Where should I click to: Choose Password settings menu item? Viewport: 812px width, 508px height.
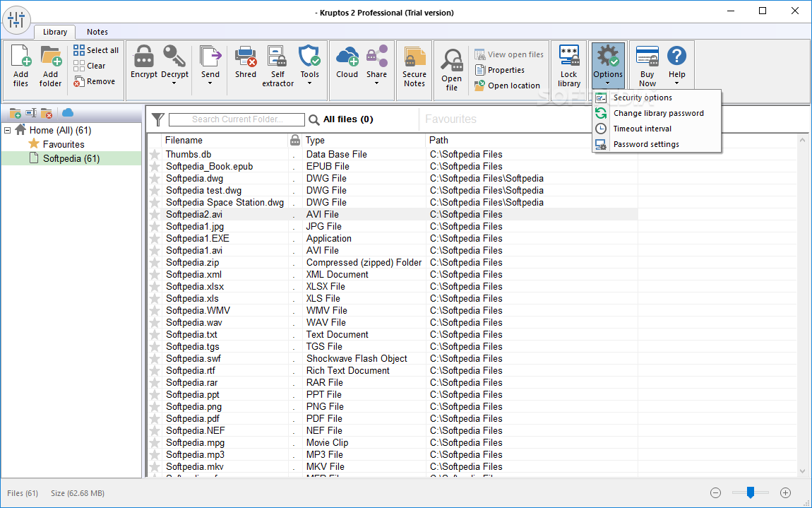tap(657, 144)
